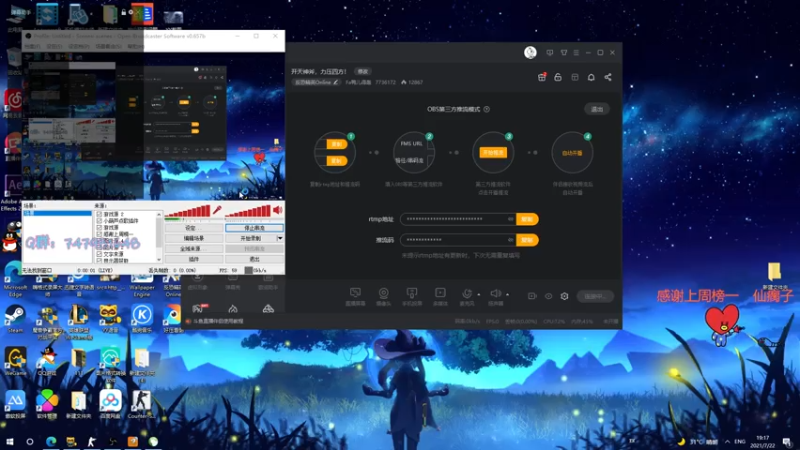Launch the WeGame desktop icon
The image size is (800, 450).
15,361
